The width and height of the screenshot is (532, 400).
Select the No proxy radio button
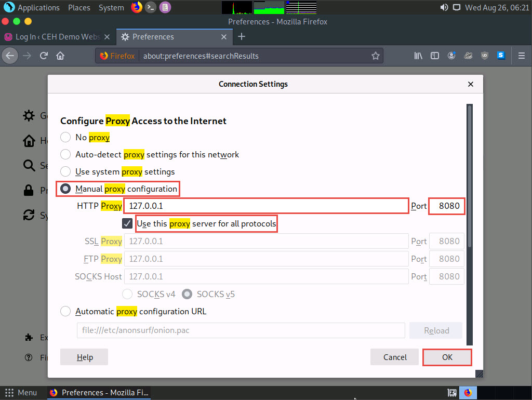click(x=65, y=138)
